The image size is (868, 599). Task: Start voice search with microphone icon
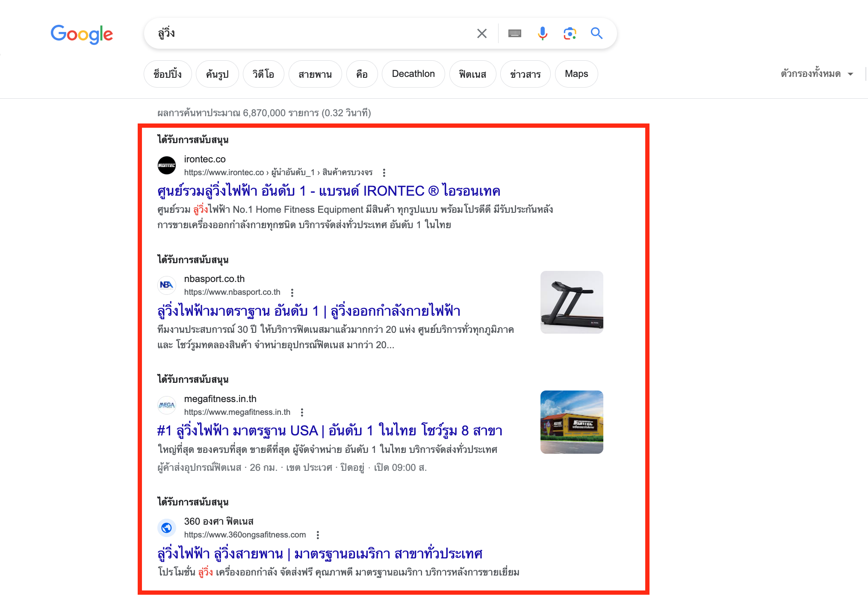coord(543,33)
